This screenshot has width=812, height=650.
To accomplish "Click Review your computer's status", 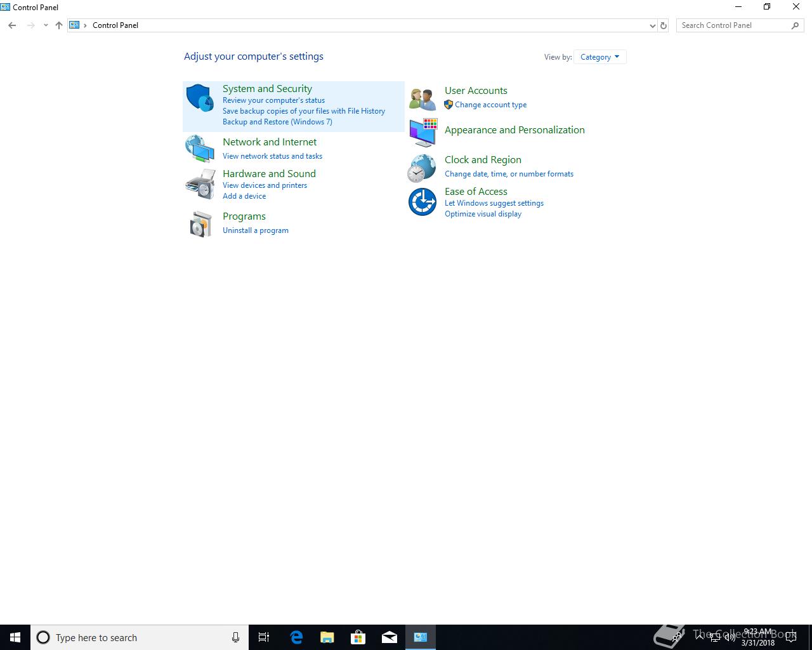I will coord(273,100).
